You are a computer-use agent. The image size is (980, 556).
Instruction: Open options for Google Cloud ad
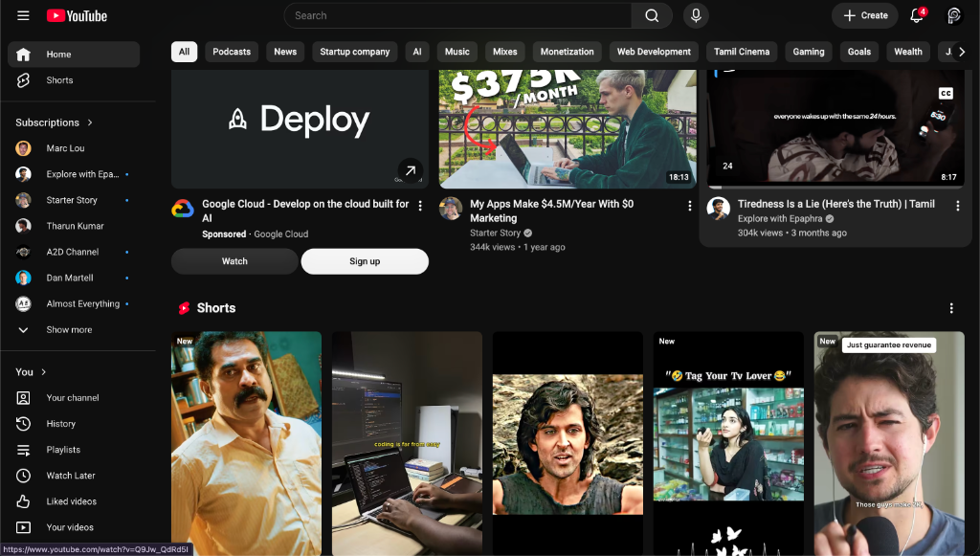pos(420,206)
